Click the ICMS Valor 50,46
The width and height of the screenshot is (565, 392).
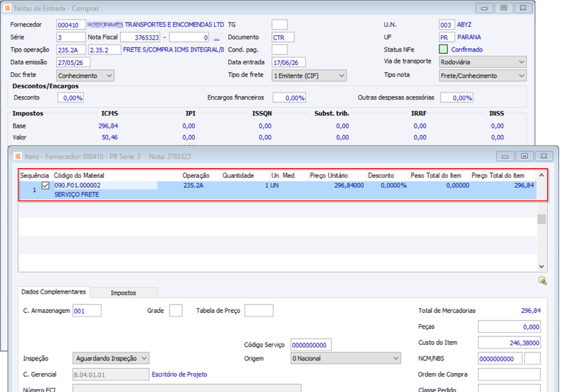[109, 137]
